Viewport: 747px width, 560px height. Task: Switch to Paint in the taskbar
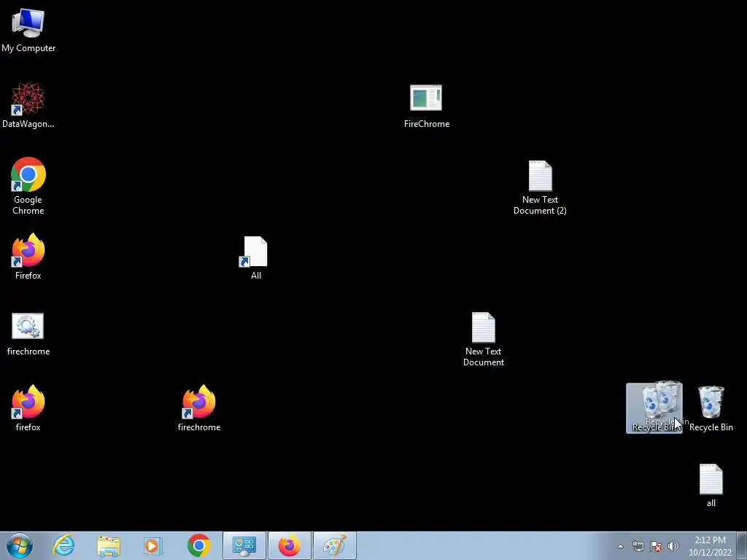tap(334, 545)
